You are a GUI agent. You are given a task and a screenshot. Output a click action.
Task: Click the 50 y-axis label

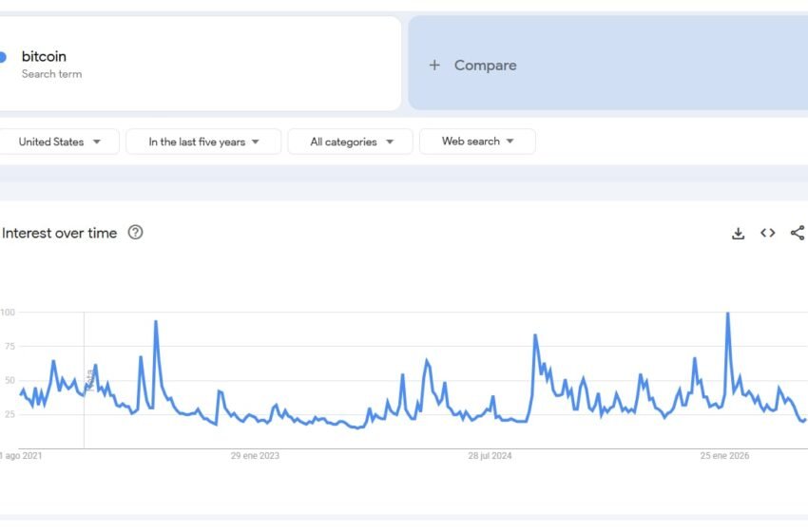click(10, 380)
